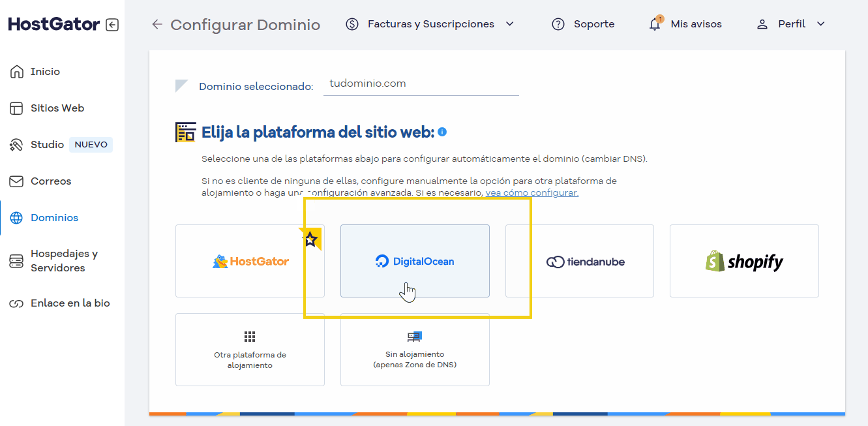Click the Sitios Web layout icon
Viewport: 868px width, 426px height.
click(x=16, y=108)
